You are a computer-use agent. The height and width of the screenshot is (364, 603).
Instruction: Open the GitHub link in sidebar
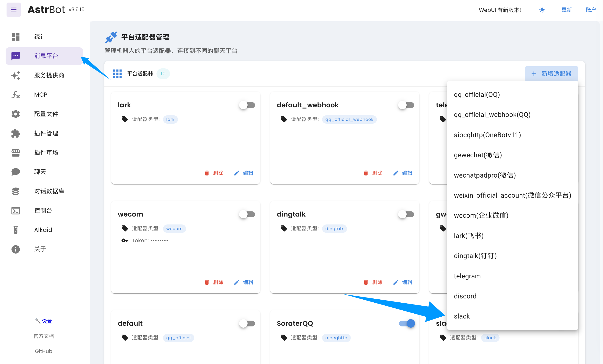click(44, 351)
